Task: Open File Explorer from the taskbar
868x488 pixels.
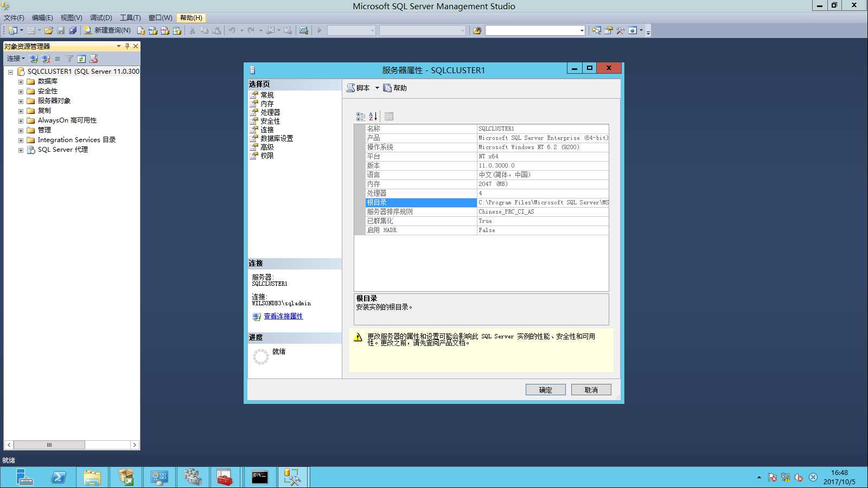Action: point(92,478)
